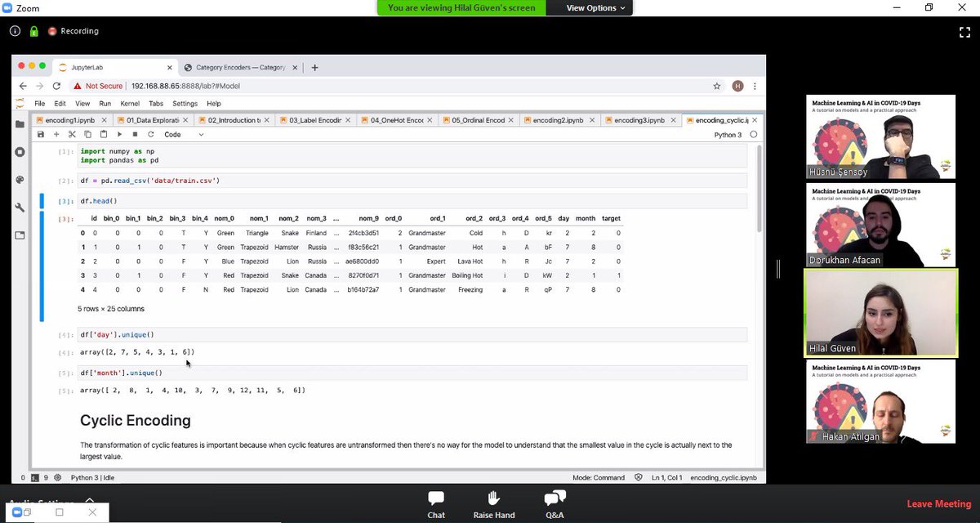980x523 pixels.
Task: Insert a cell with the plus icon
Action: tap(56, 134)
